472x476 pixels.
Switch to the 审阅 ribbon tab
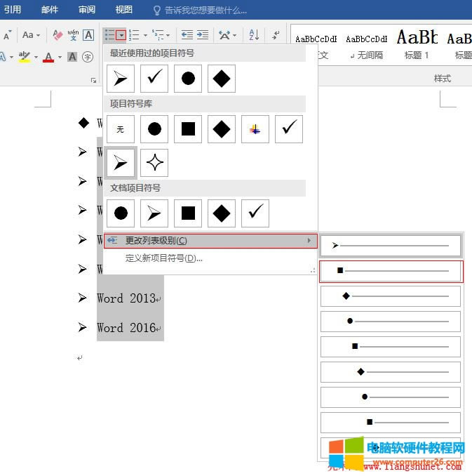pos(87,10)
